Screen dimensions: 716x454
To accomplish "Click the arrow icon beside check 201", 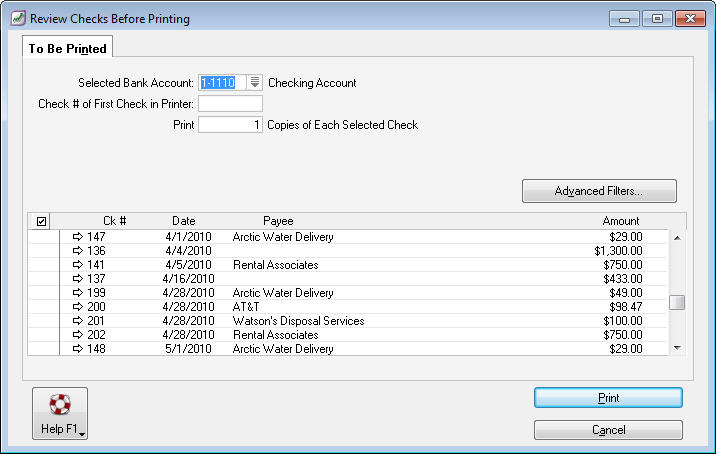I will point(78,321).
